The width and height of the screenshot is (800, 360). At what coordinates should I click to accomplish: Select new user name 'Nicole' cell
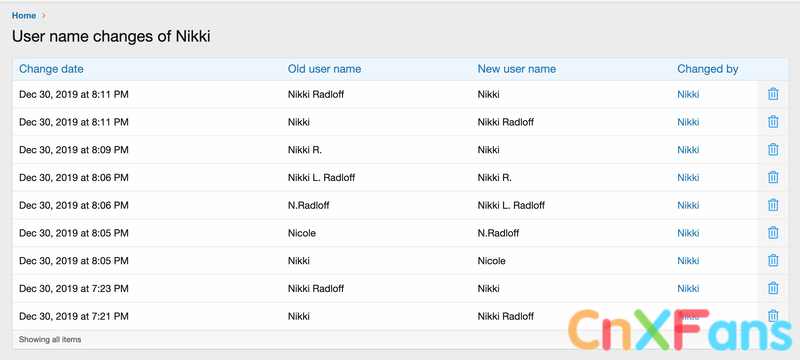[491, 261]
